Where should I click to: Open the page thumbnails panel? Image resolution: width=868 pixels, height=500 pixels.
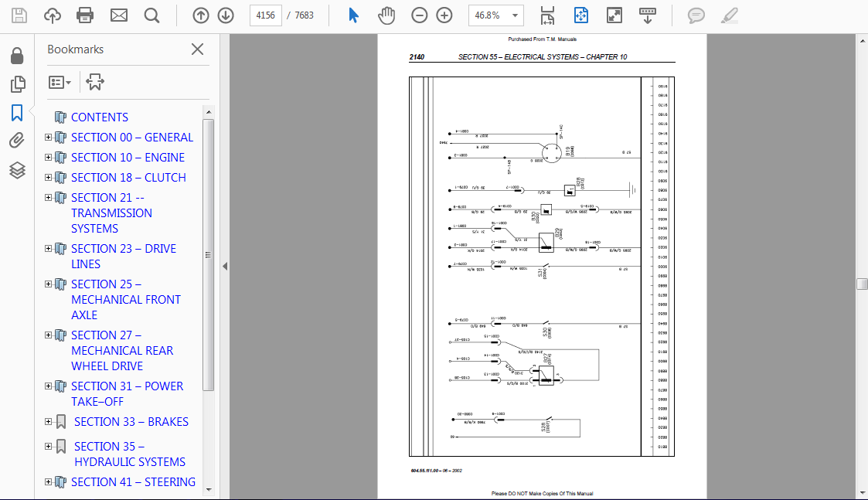[18, 84]
